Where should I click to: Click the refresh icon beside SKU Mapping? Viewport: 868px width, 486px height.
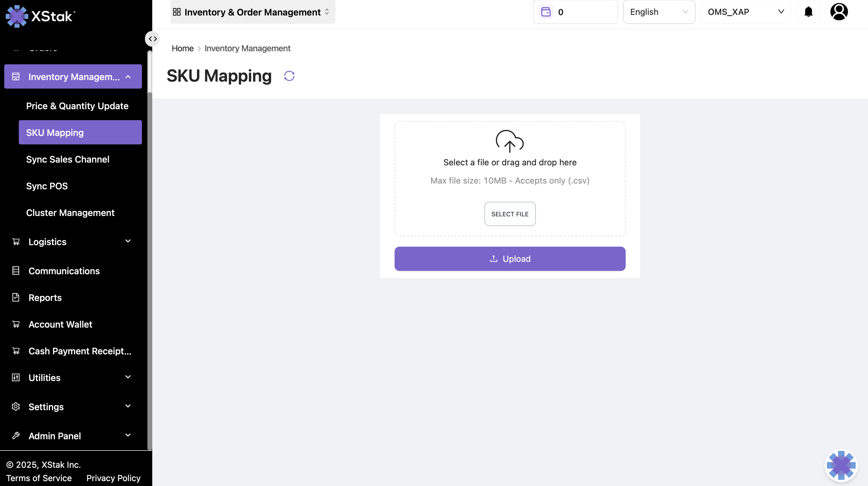tap(289, 76)
